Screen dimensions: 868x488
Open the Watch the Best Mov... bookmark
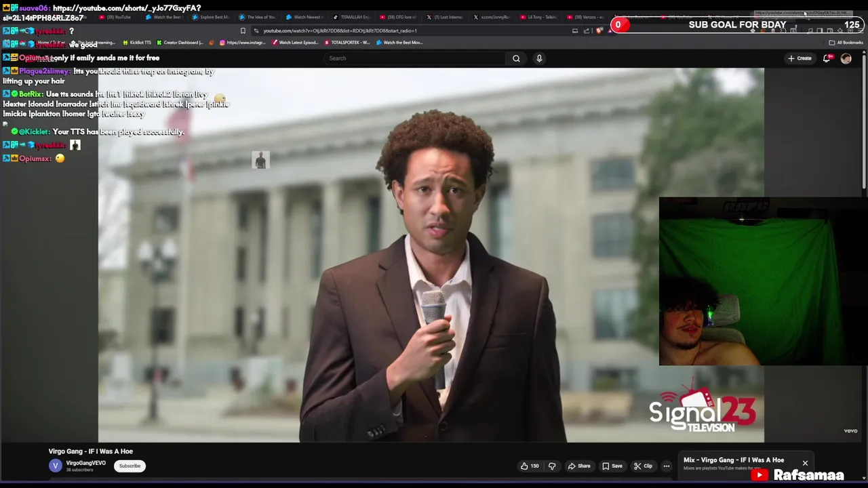pos(400,43)
